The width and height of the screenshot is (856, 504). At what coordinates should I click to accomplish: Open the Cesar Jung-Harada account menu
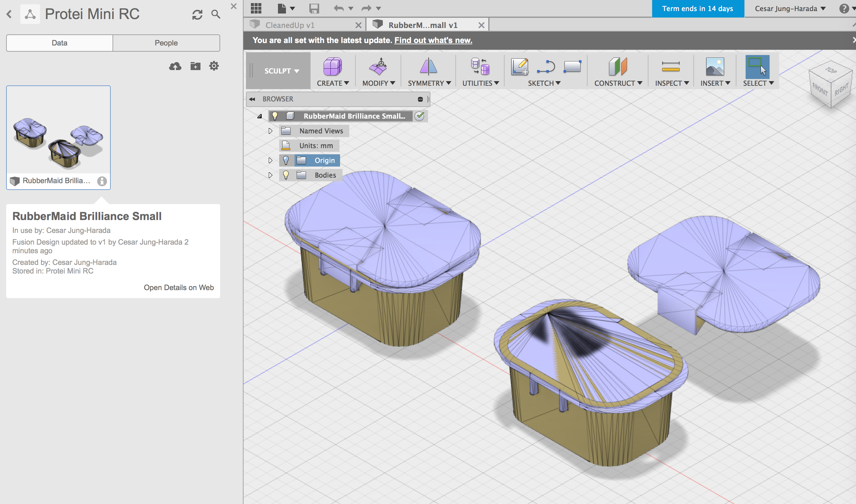(x=790, y=9)
